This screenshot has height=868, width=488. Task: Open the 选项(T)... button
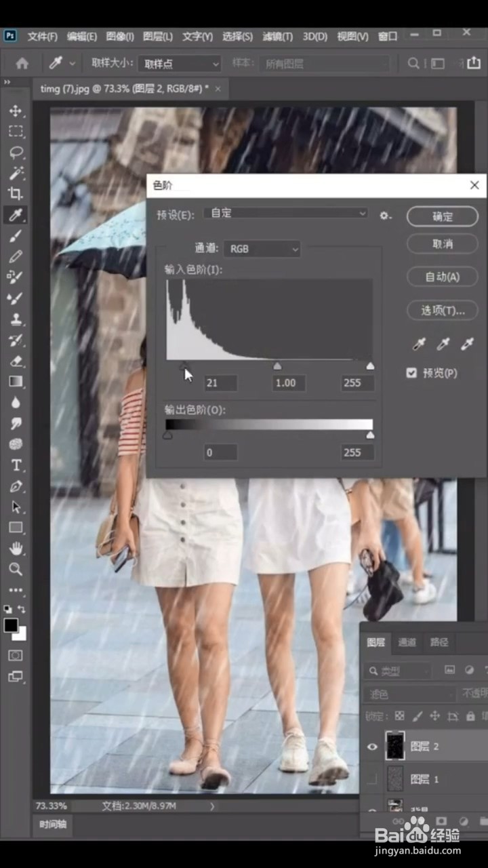(x=443, y=310)
